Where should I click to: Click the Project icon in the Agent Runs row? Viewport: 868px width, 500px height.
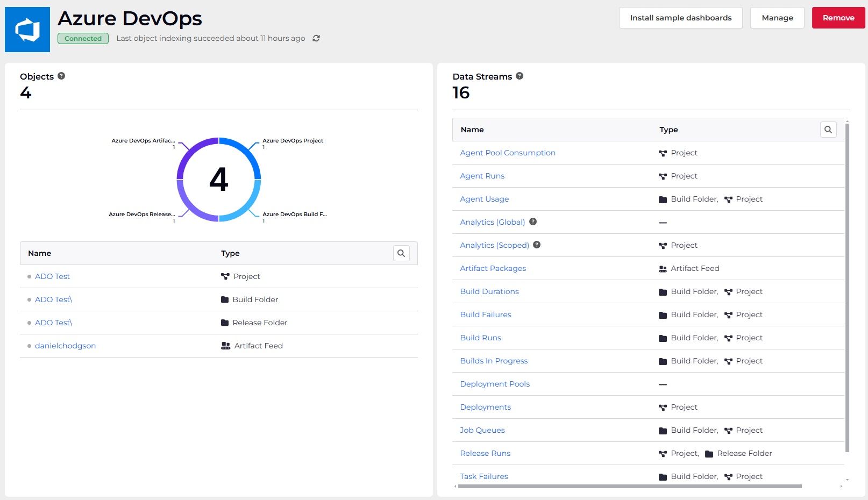(x=663, y=176)
